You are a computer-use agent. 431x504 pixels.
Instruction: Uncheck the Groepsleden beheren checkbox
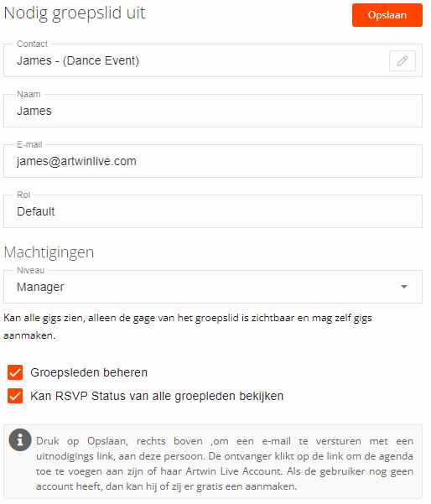(15, 372)
